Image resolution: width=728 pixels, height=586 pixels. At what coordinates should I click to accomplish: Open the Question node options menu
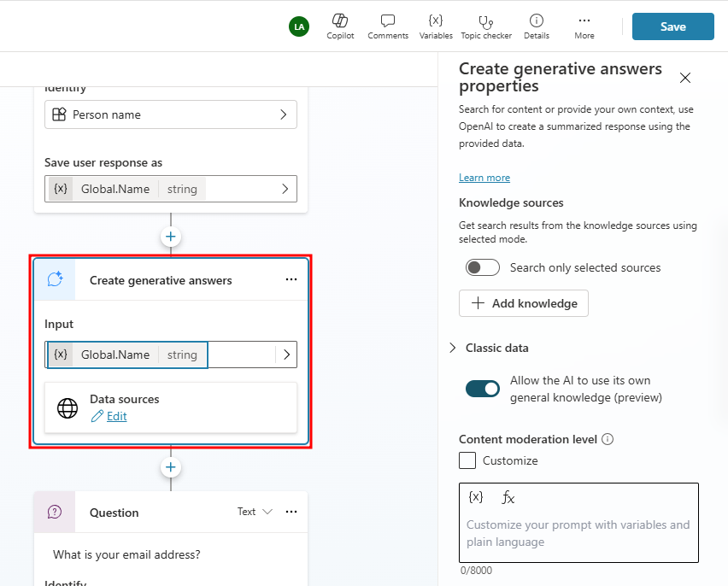[x=291, y=512]
